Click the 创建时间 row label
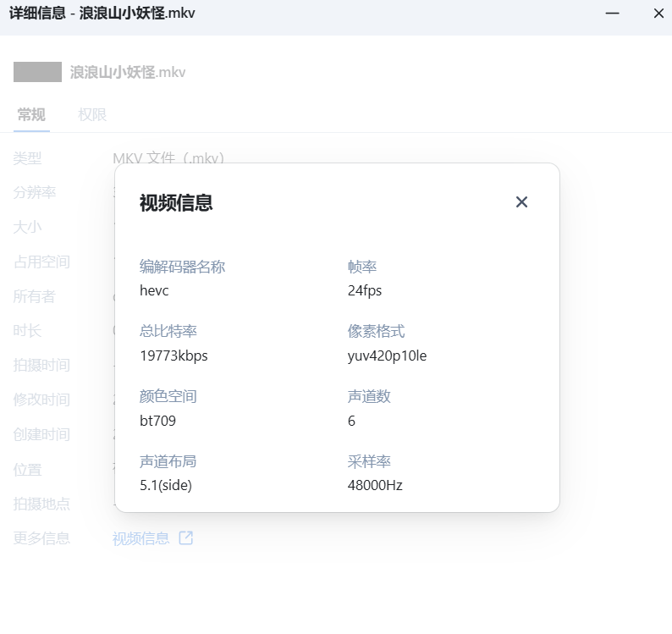The image size is (672, 634). [41, 434]
